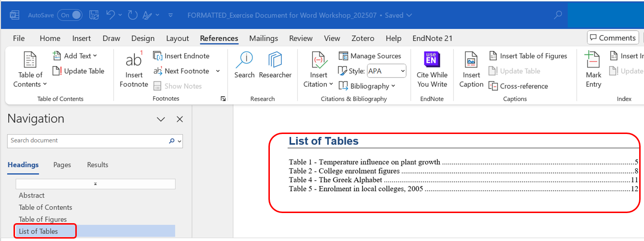Switch to the Layout ribbon tab
Screen dimensions: 644x241
pyautogui.click(x=177, y=39)
